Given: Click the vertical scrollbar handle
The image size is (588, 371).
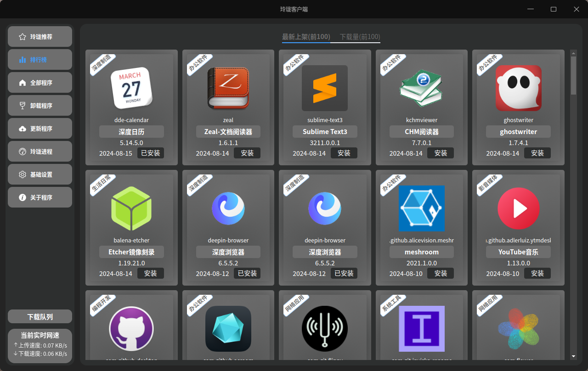Looking at the screenshot, I should pos(573,75).
